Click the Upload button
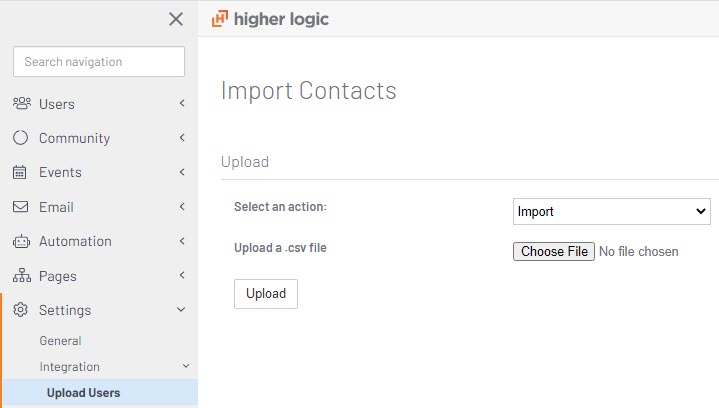The width and height of the screenshot is (719, 408). [x=266, y=294]
